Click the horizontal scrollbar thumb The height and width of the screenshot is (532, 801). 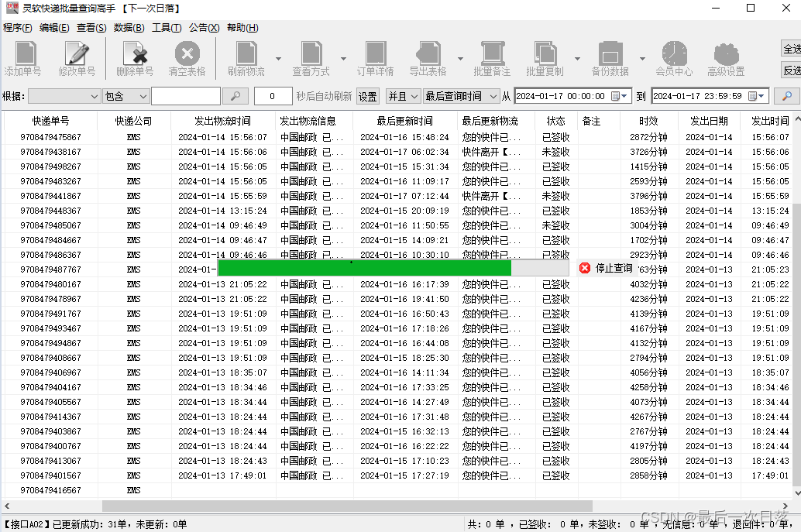coord(347,506)
